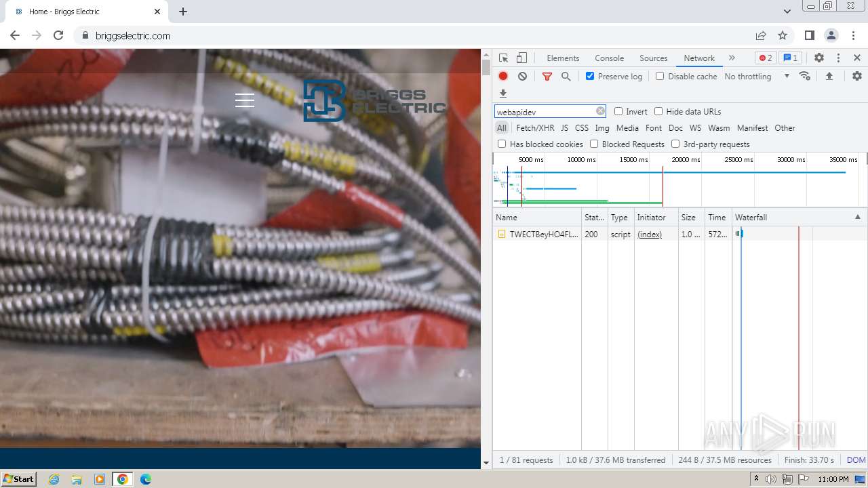Viewport: 868px width, 488px height.
Task: Clear the webapidev filter text
Action: coord(600,111)
